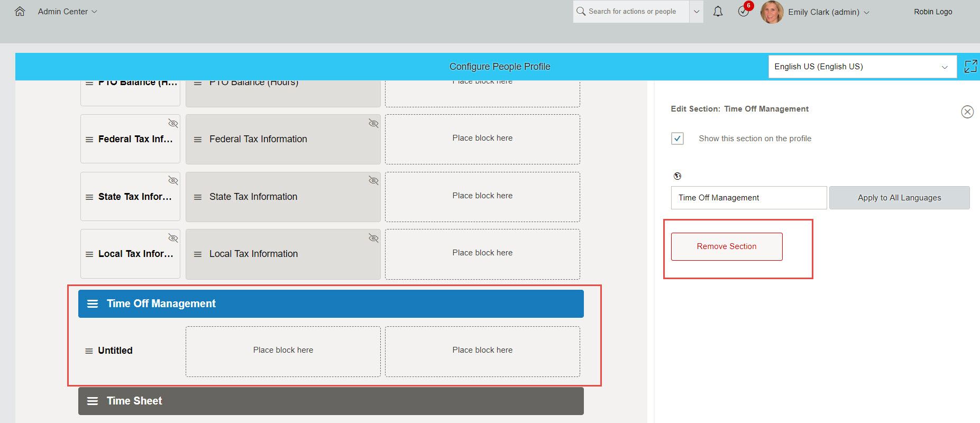Grab the handle of Local Tax Infor… subsection
The width and height of the screenshot is (980, 423).
(89, 254)
